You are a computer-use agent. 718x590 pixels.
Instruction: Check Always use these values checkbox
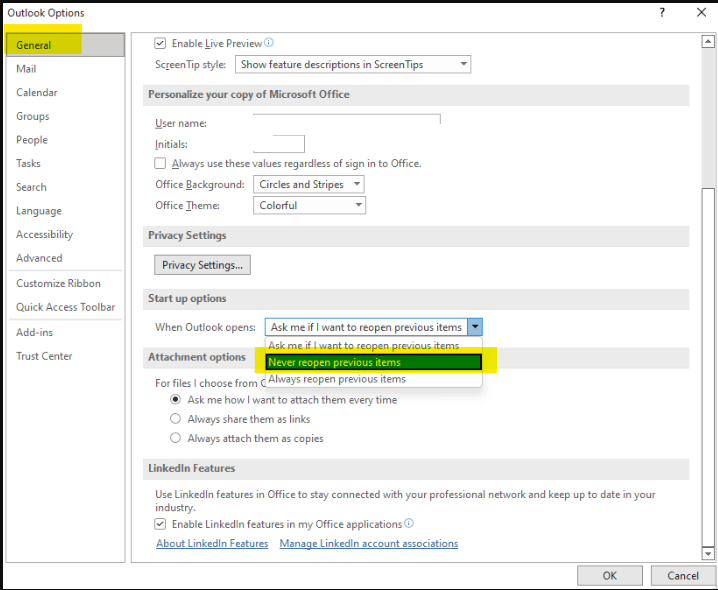click(x=160, y=164)
